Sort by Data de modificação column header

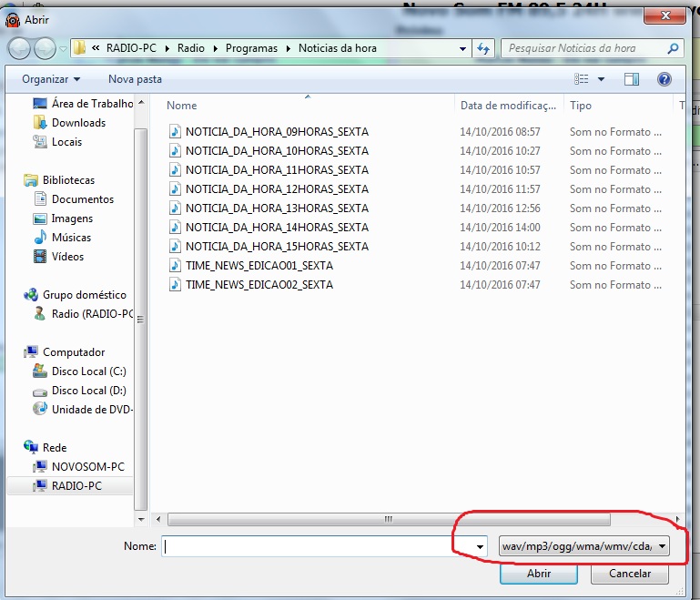pyautogui.click(x=509, y=106)
